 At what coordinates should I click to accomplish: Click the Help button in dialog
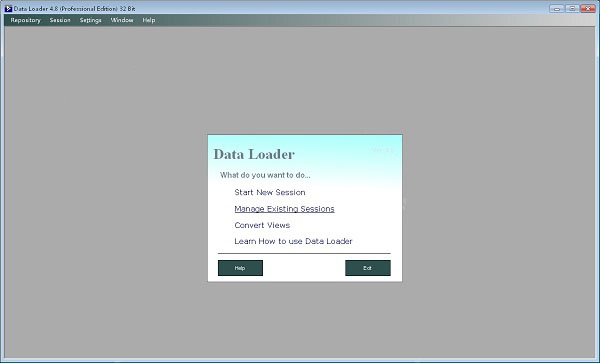click(x=240, y=268)
